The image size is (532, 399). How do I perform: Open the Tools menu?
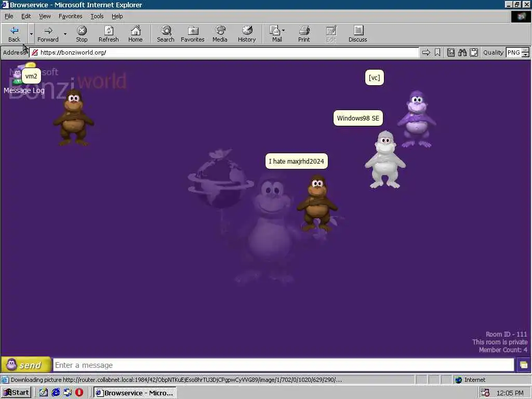[x=97, y=16]
